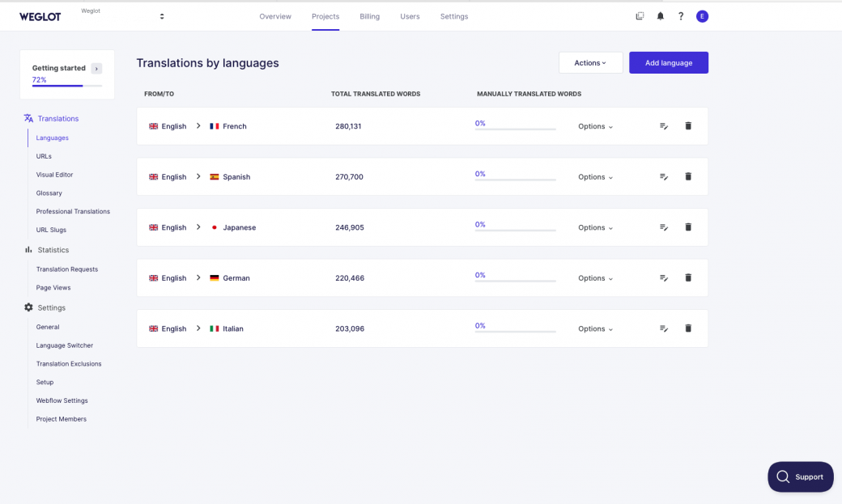Image resolution: width=842 pixels, height=504 pixels.
Task: Click the edit translations icon for German
Action: click(x=664, y=278)
